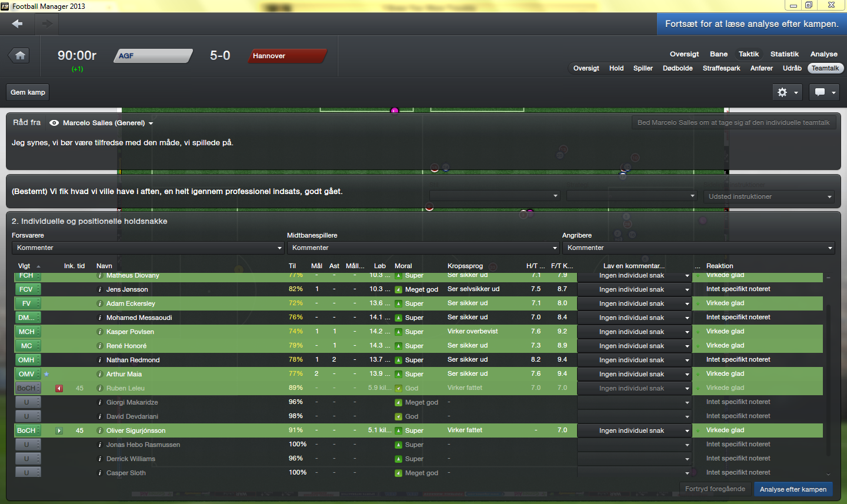
Task: Click morale arrow icon for Casper Sloth
Action: tap(398, 473)
